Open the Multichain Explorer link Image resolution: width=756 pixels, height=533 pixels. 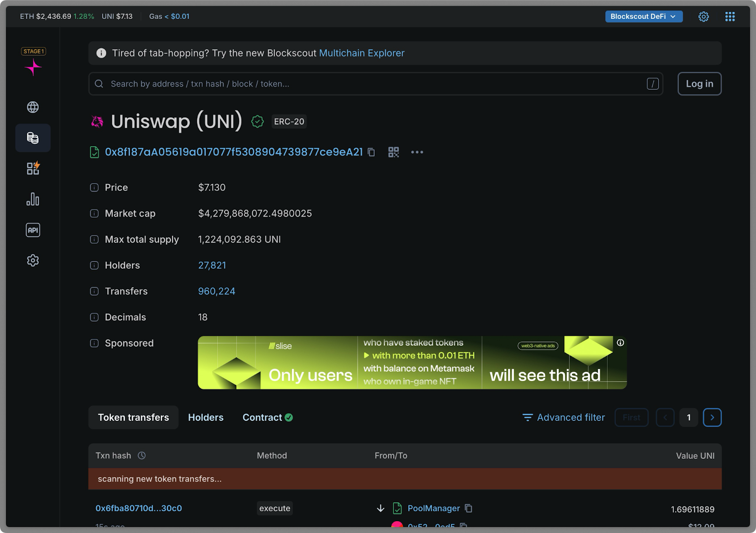coord(361,53)
